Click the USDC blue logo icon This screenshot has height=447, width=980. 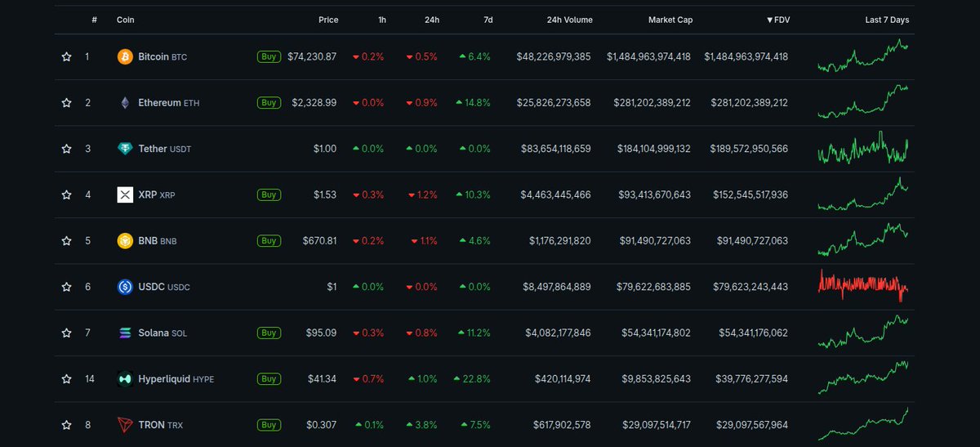[125, 287]
